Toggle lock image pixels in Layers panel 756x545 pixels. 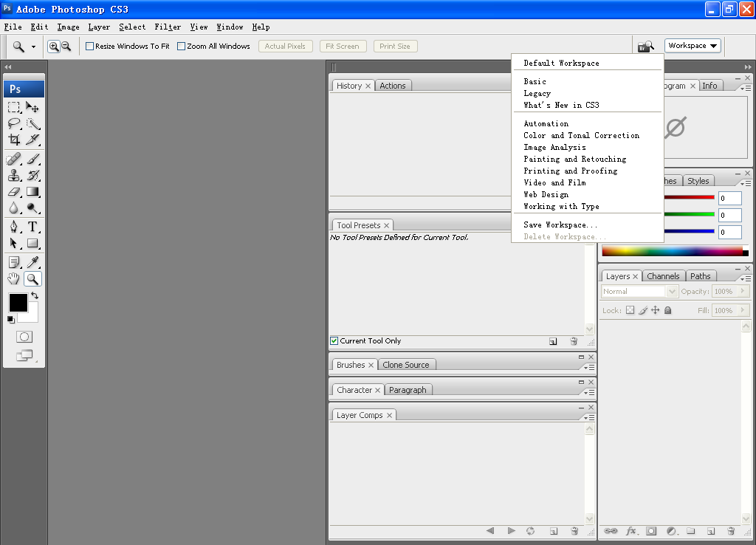click(643, 310)
